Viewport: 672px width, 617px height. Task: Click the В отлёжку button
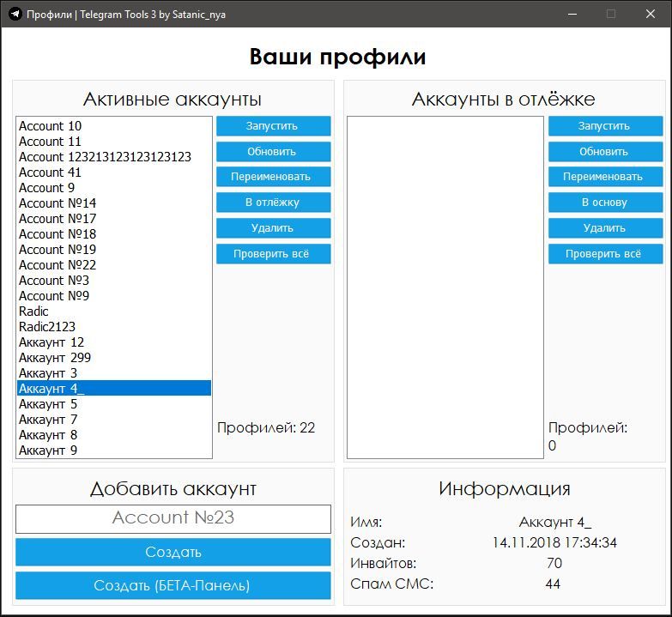click(273, 203)
